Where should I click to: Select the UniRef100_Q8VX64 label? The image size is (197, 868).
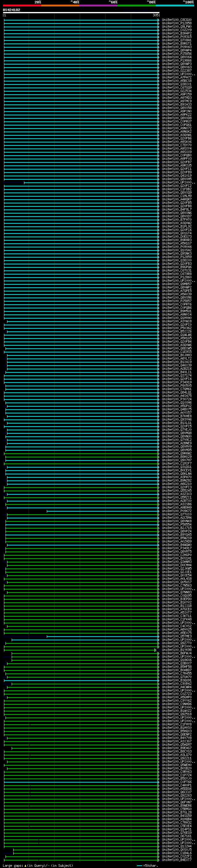[x=177, y=57]
